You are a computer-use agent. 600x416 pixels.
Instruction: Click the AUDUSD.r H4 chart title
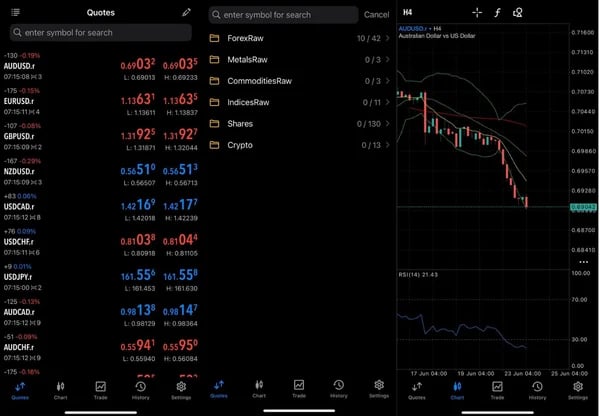tap(420, 28)
